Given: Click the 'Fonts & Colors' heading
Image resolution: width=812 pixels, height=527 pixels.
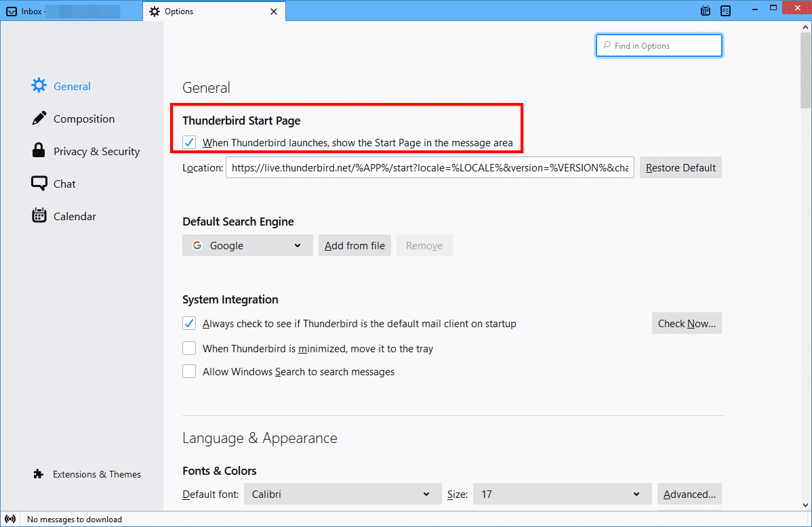Looking at the screenshot, I should click(x=219, y=471).
